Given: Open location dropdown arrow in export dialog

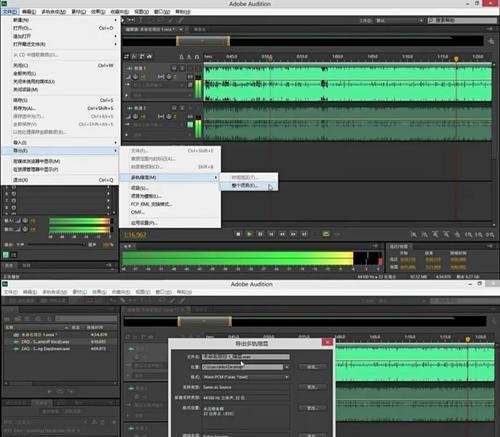Looking at the screenshot, I should pos(286,367).
